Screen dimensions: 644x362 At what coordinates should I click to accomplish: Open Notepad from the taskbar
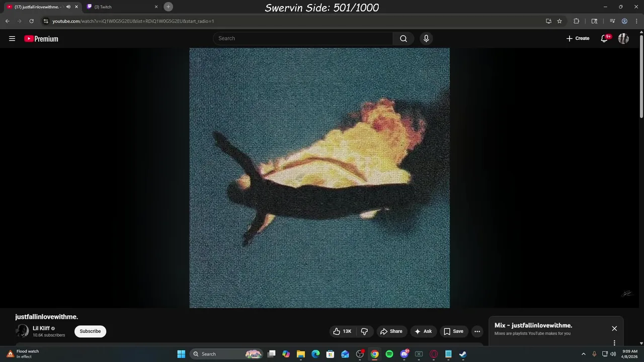(x=448, y=354)
